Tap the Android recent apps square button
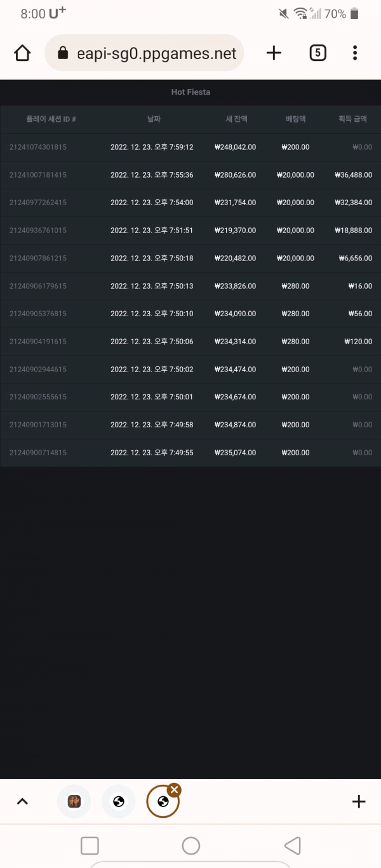Viewport: 381px width, 868px height. 90,846
